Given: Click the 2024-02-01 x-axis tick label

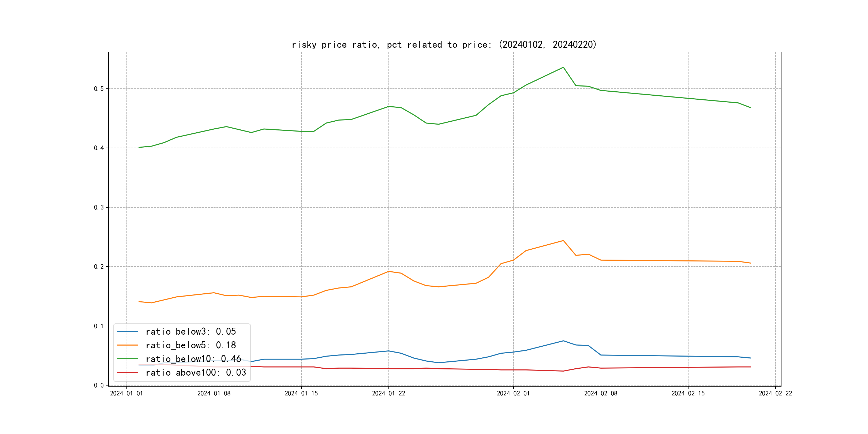Looking at the screenshot, I should pos(513,393).
